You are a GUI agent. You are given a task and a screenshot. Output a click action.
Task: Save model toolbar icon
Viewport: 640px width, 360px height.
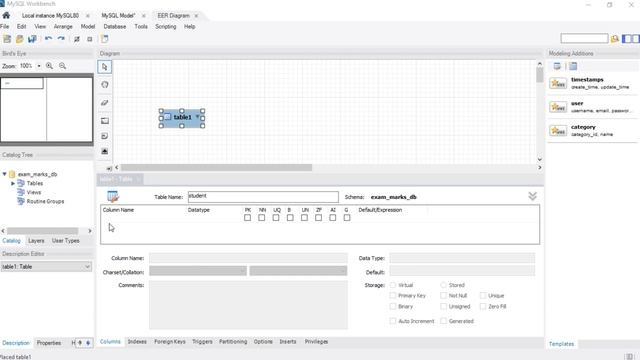coord(32,39)
